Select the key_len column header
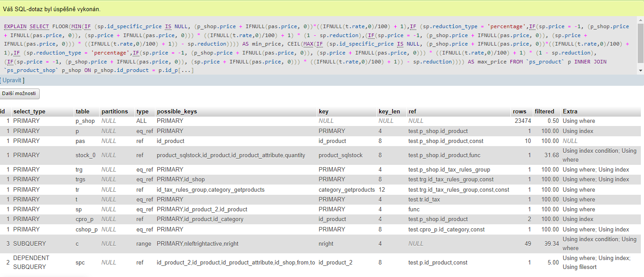Image resolution: width=644 pixels, height=277 pixels. pyautogui.click(x=389, y=111)
